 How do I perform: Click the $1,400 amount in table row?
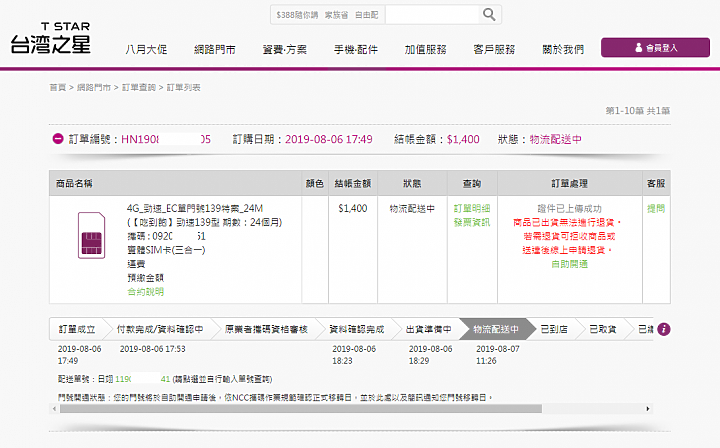coord(353,208)
